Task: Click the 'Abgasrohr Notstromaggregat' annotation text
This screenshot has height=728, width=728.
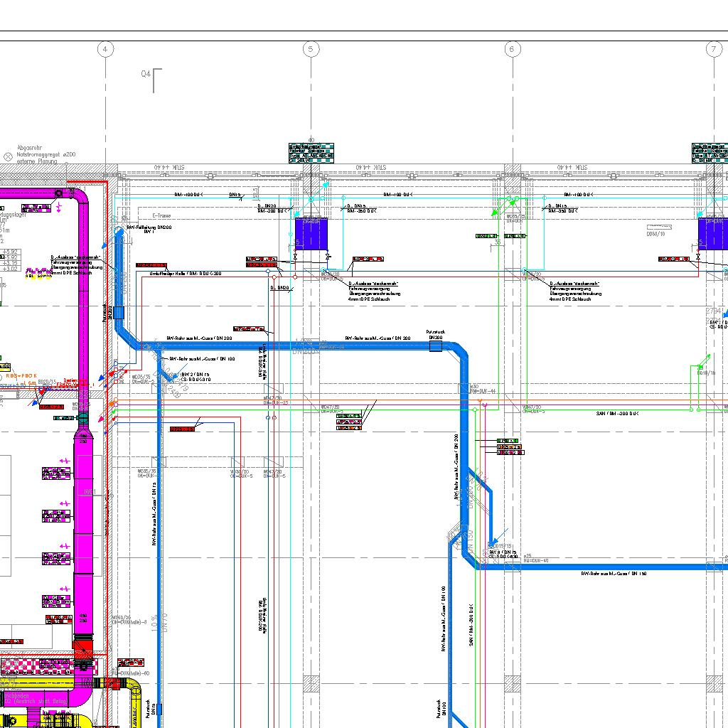Action: (x=46, y=154)
